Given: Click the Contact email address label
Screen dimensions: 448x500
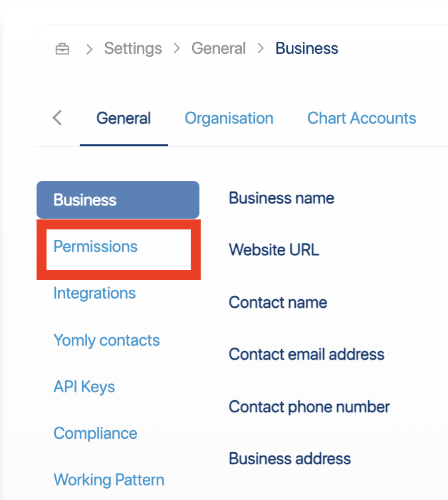Looking at the screenshot, I should pos(306,354).
